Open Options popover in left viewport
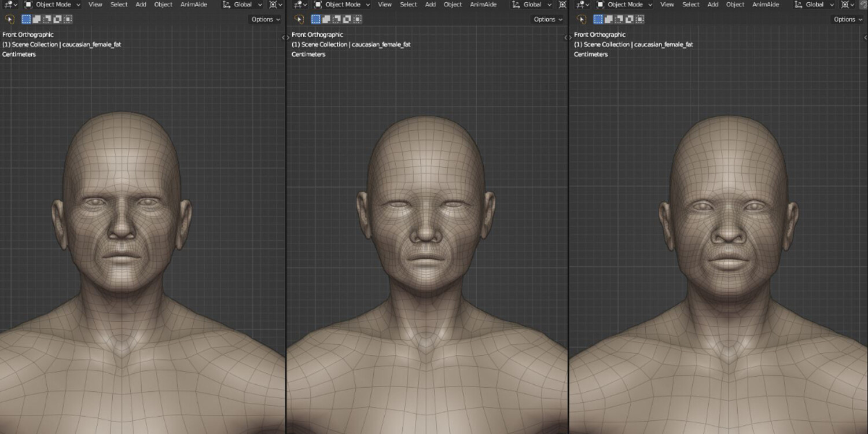This screenshot has height=434, width=868. tap(265, 19)
